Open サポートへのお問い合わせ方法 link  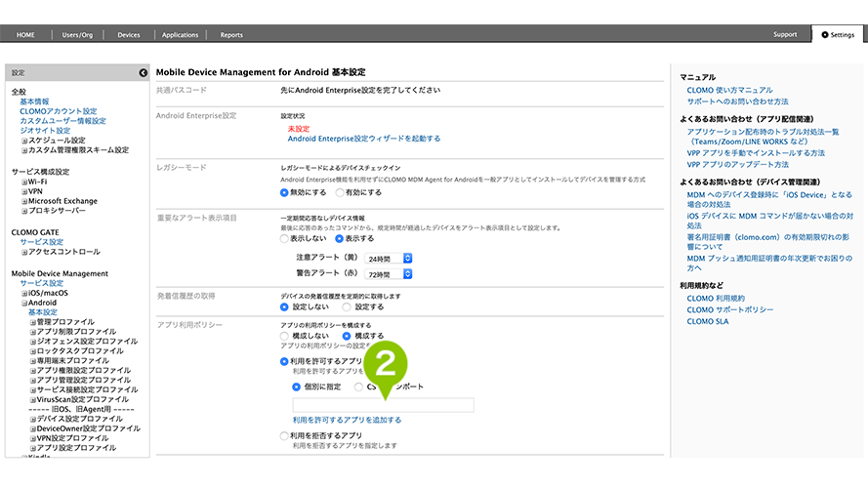tap(737, 102)
